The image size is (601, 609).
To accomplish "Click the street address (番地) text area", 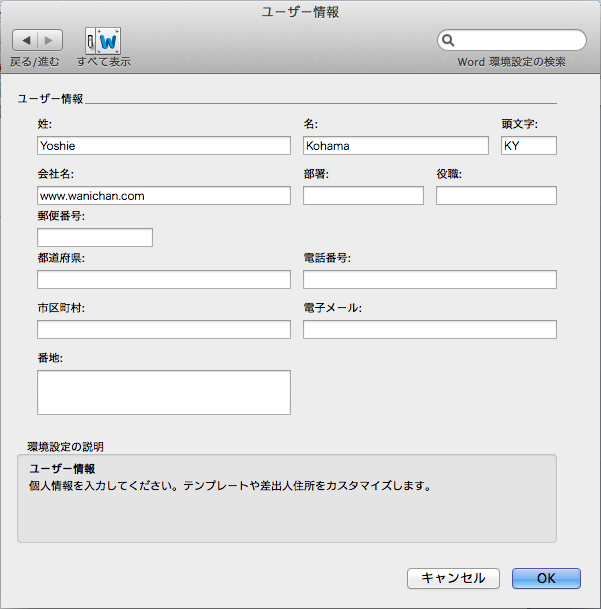I will click(x=163, y=392).
